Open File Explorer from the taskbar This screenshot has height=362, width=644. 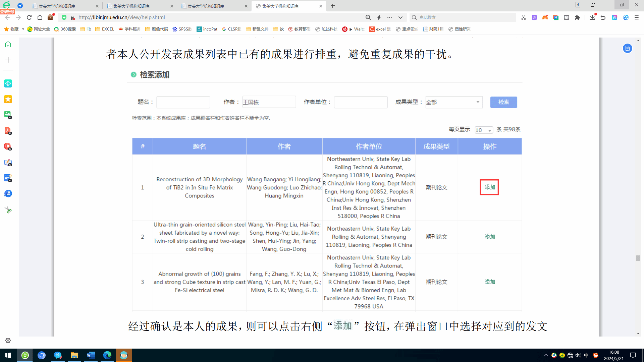pyautogui.click(x=74, y=355)
